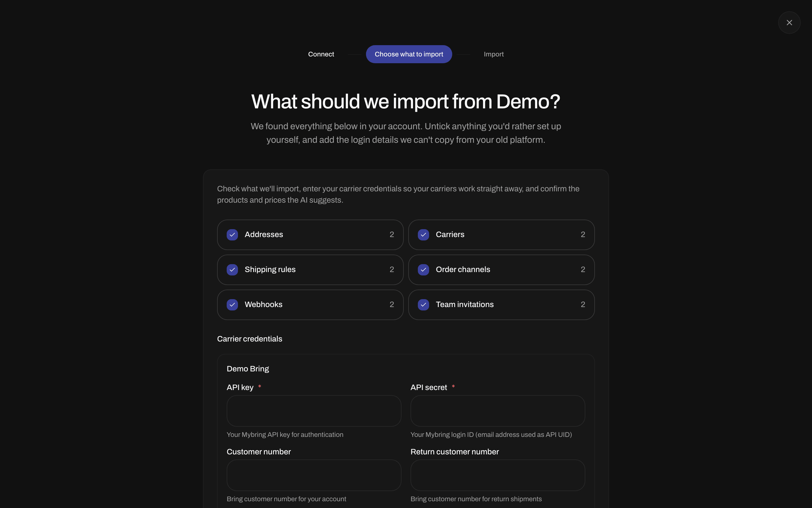Click the Webhooks label text
This screenshot has width=812, height=508.
263,305
